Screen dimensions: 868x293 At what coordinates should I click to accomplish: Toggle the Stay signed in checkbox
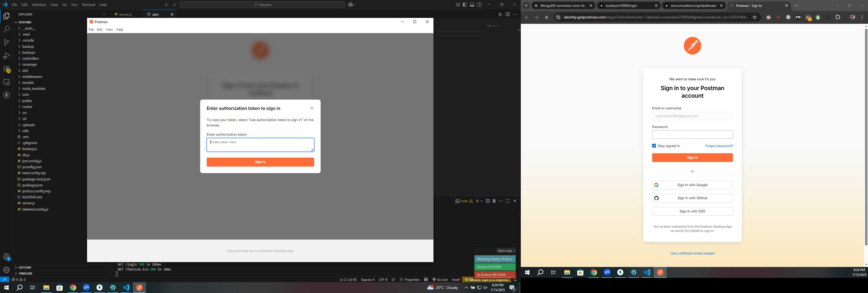tap(654, 146)
